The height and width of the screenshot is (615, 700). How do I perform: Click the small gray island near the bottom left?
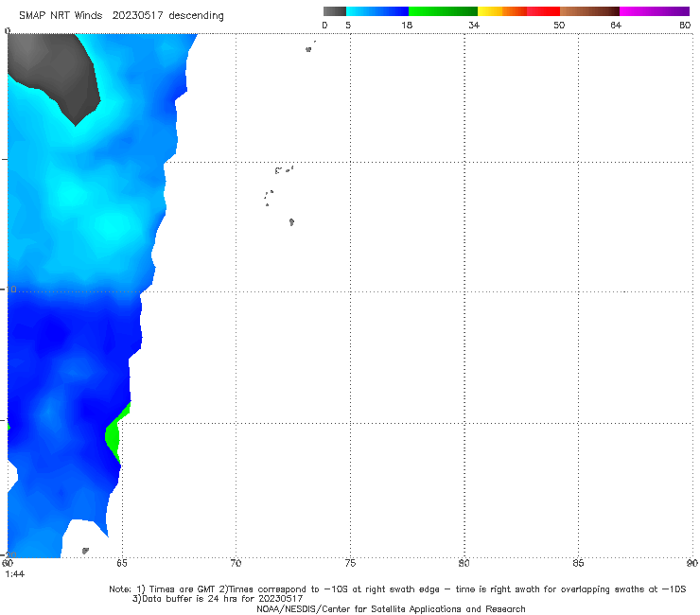[85, 551]
